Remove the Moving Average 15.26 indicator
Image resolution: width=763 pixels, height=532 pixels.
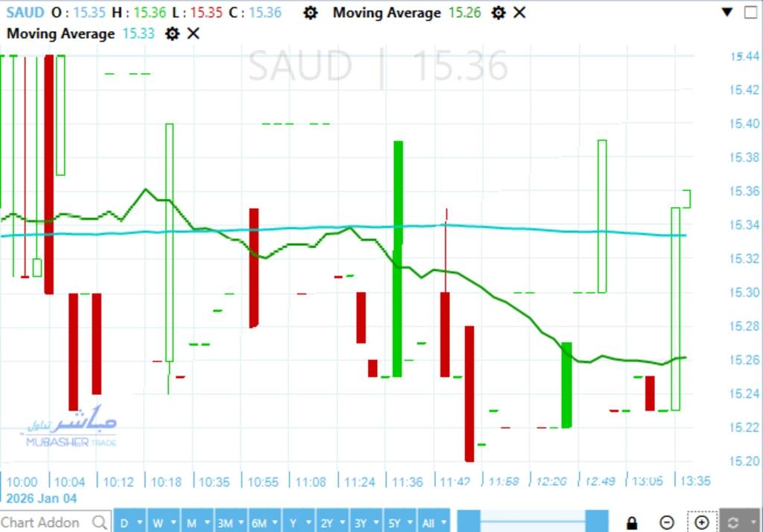point(519,13)
